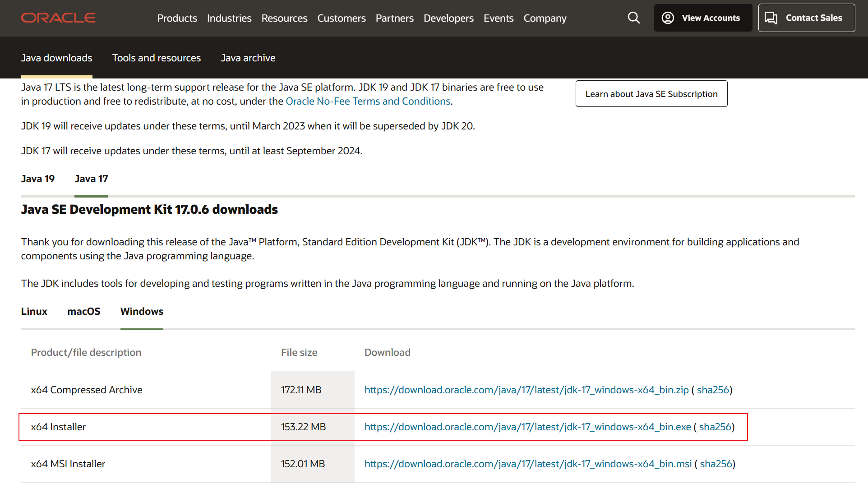The width and height of the screenshot is (868, 502).
Task: Select the Linux platform tab
Action: (34, 312)
